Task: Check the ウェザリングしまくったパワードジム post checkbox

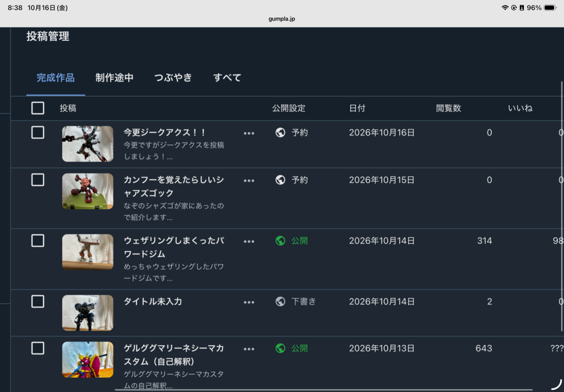Action: tap(38, 241)
